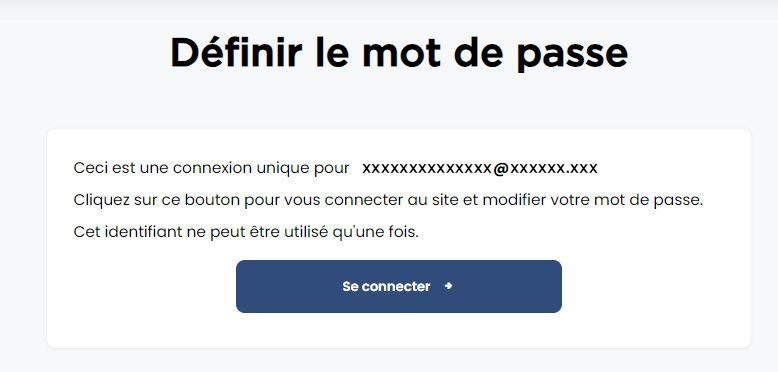
Task: Click the @ symbol in the email
Action: [501, 169]
